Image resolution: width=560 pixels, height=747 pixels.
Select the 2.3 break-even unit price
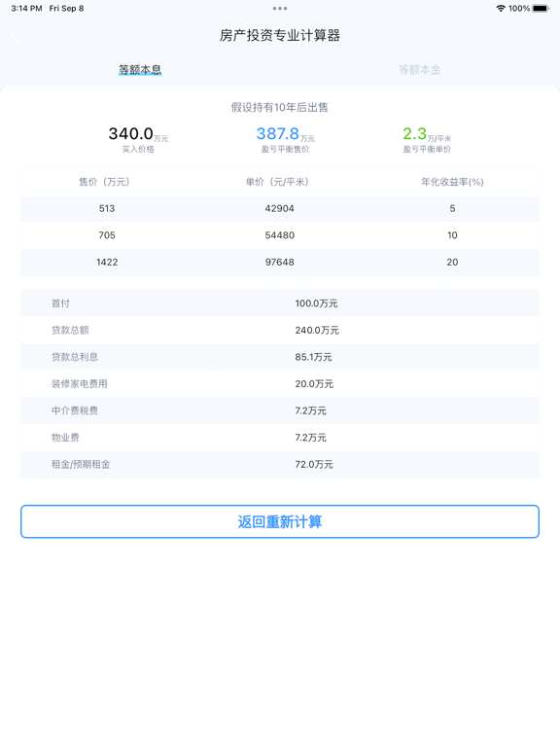pos(415,133)
